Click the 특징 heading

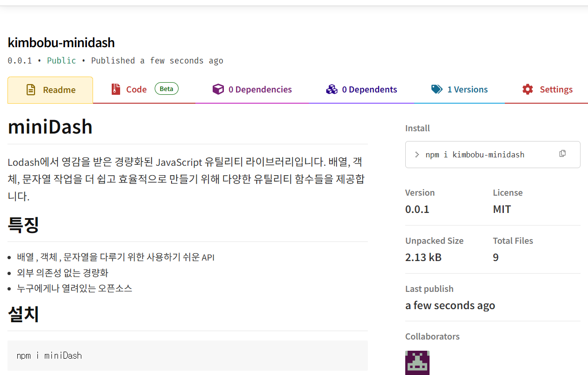[x=23, y=225]
